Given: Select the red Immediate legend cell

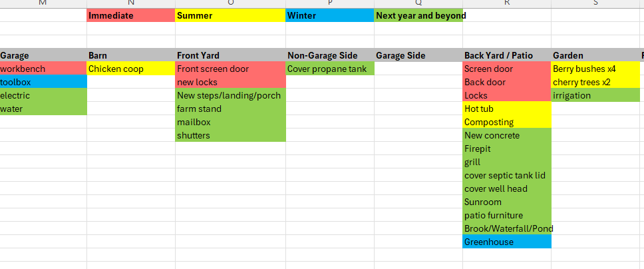Looking at the screenshot, I should [x=130, y=15].
